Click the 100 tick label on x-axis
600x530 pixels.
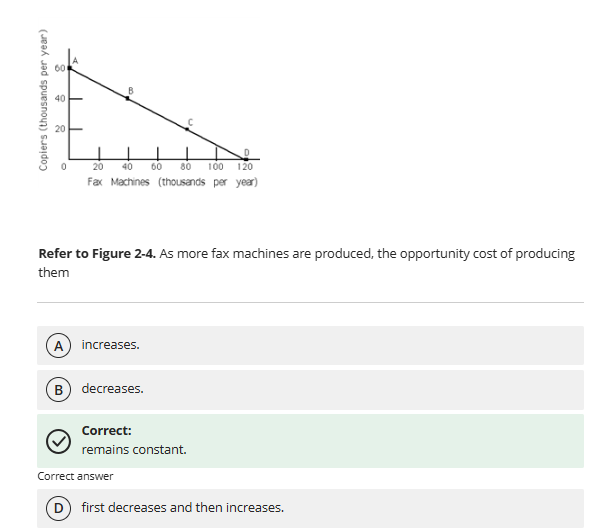215,167
